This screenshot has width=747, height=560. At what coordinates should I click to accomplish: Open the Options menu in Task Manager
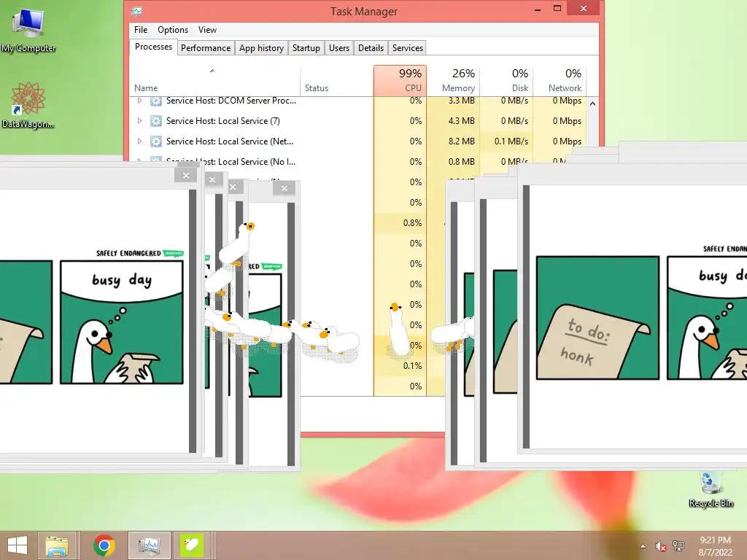point(173,29)
